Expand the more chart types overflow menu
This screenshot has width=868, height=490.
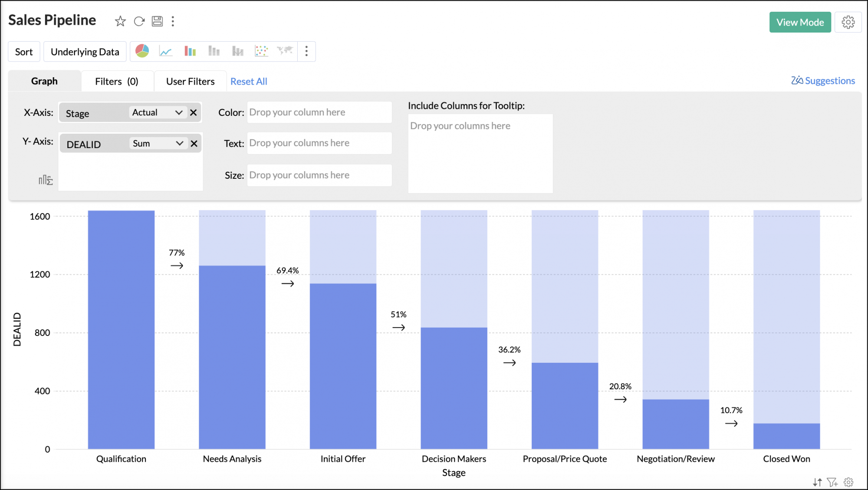click(306, 51)
